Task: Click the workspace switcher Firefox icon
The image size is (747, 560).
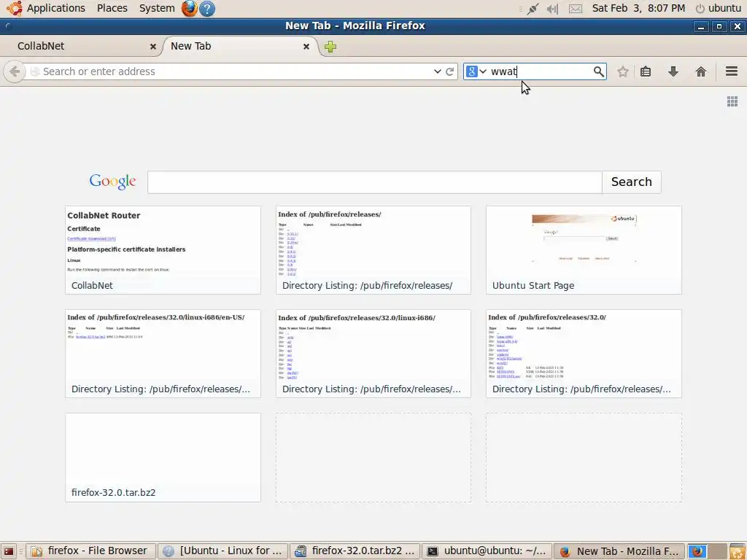Action: point(697,551)
